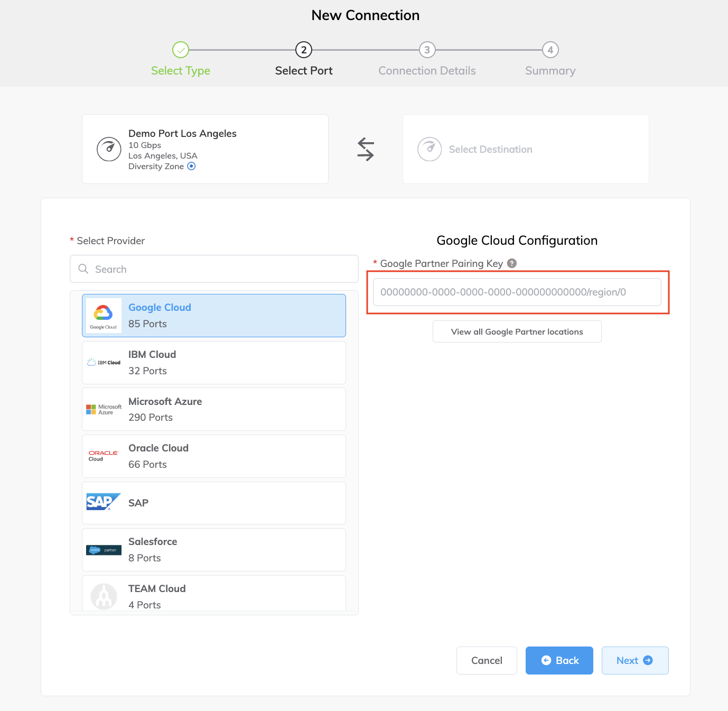Select the Demo Port Los Angeles card
This screenshot has width=728, height=711.
[205, 149]
